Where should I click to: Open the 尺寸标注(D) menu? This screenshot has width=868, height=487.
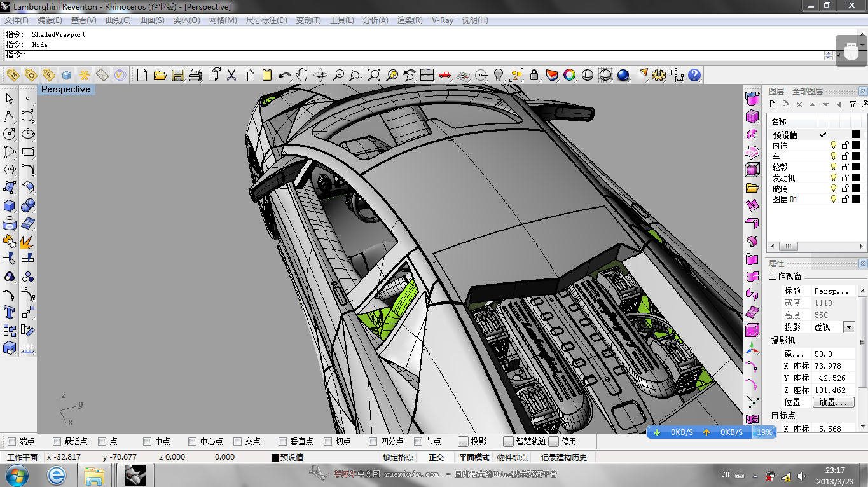(266, 20)
